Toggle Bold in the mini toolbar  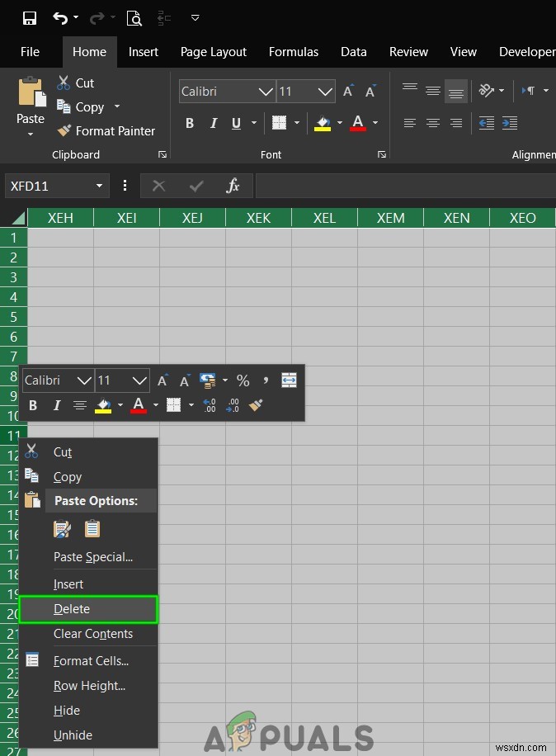pos(33,405)
